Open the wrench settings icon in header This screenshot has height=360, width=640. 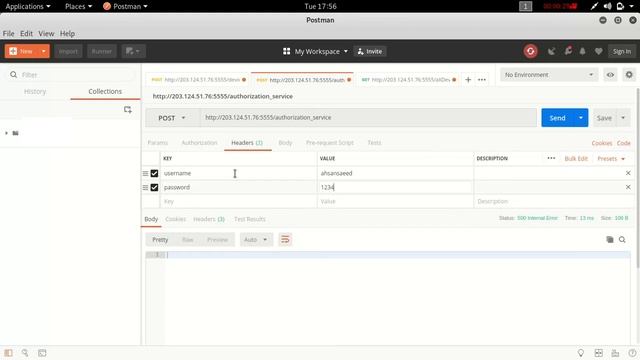568,51
